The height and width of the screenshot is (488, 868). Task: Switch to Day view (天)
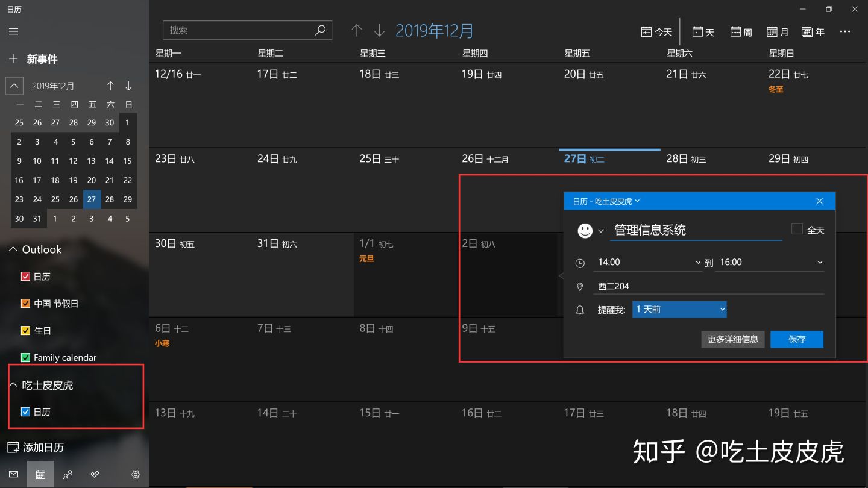703,31
